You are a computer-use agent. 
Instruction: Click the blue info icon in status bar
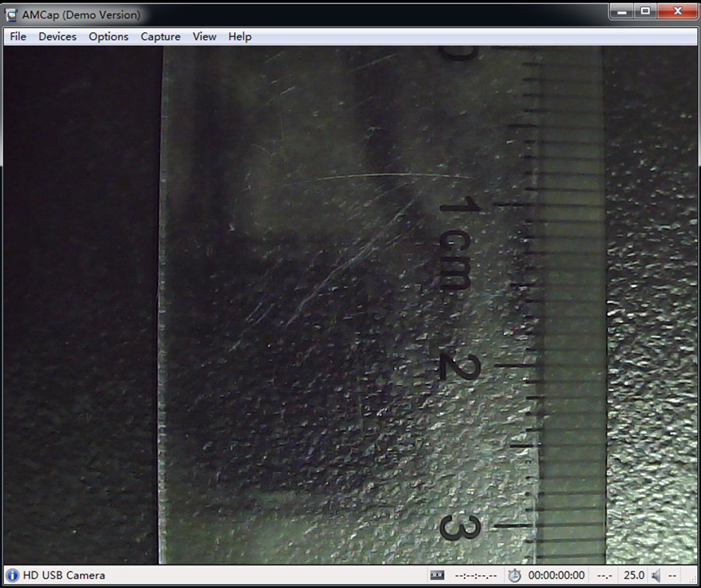[x=12, y=575]
